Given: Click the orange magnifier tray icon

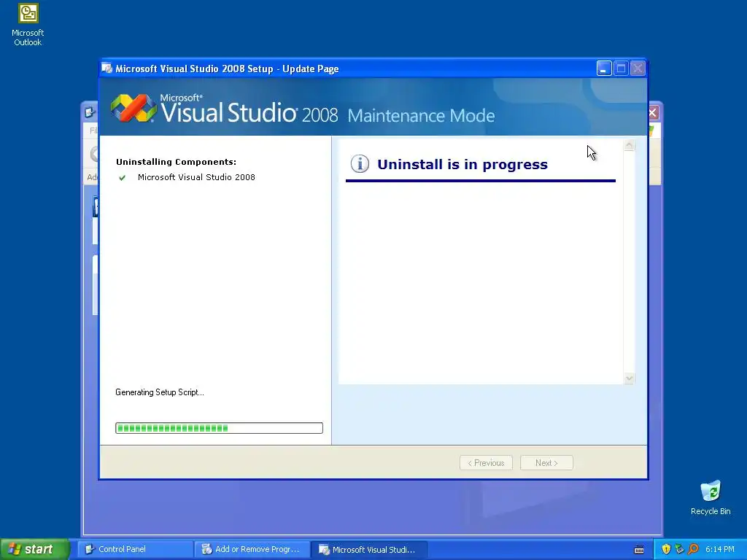Looking at the screenshot, I should [x=693, y=549].
